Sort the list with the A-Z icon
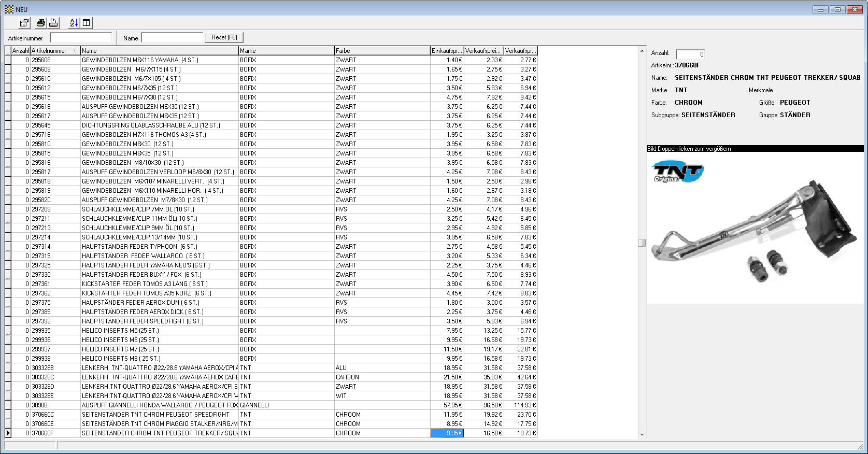The height and width of the screenshot is (454, 868). click(x=74, y=23)
